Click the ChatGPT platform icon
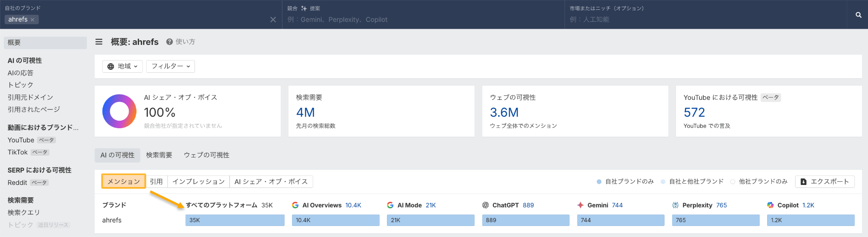This screenshot has width=868, height=237. pyautogui.click(x=485, y=205)
